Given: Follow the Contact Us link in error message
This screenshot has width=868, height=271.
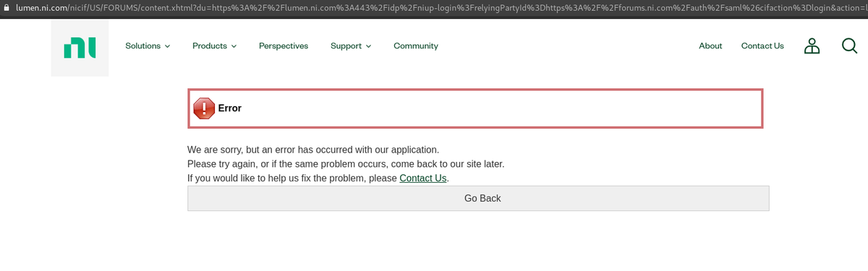Looking at the screenshot, I should coord(423,178).
